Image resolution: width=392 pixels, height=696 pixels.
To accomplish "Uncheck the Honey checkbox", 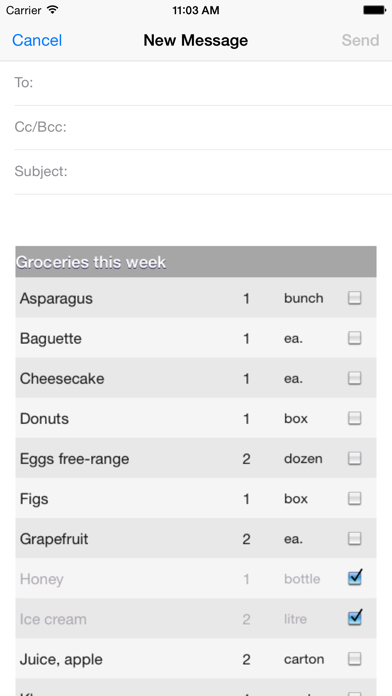I will 355,577.
